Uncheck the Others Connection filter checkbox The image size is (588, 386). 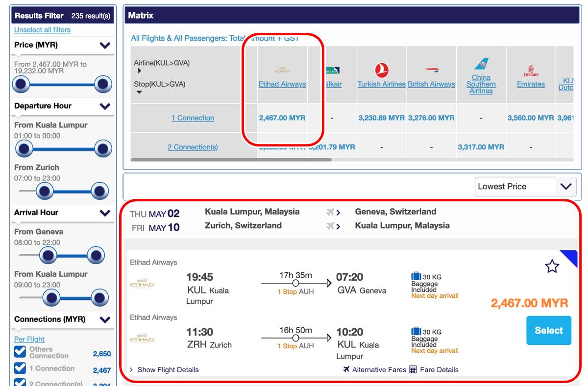click(x=20, y=352)
